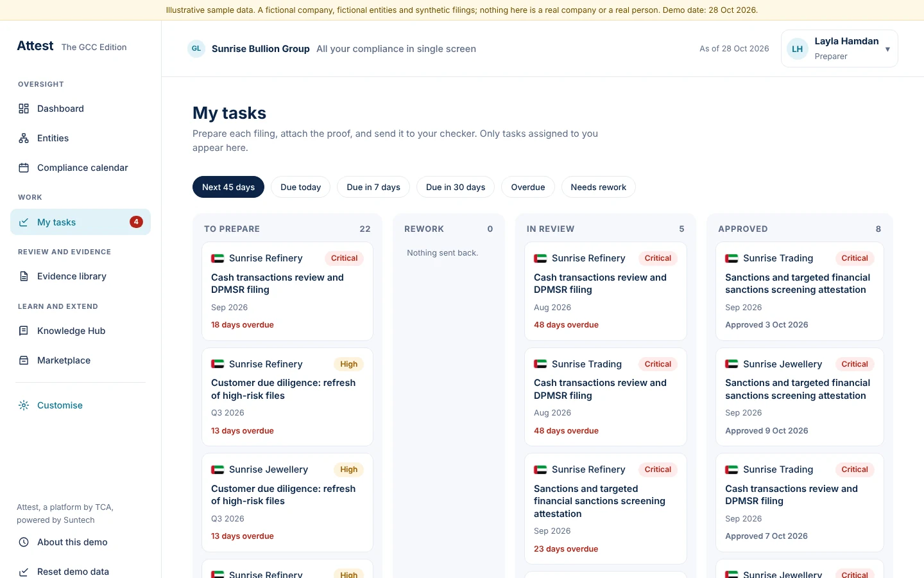Click flag on 23 days overdue card
This screenshot has height=578, width=924.
[540, 469]
